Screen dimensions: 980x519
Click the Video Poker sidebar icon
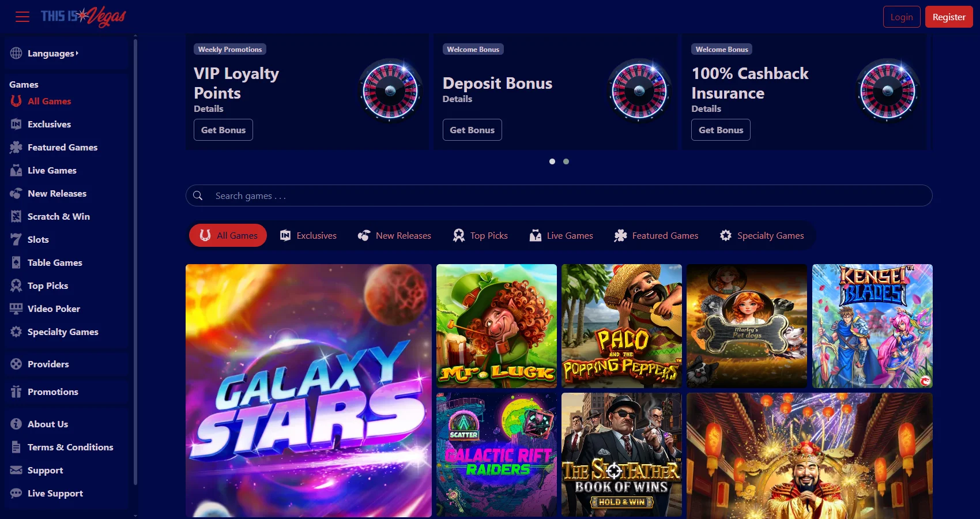[x=16, y=309]
